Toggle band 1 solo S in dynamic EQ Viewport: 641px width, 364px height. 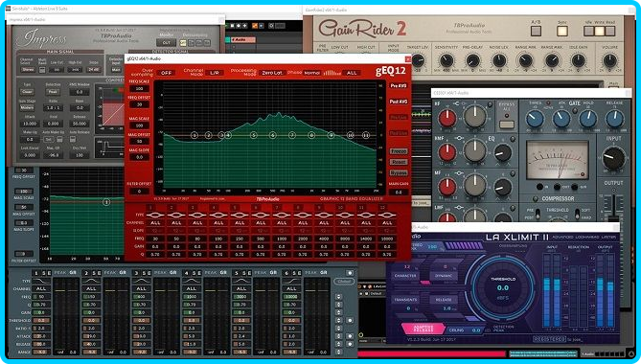pyautogui.click(x=43, y=273)
